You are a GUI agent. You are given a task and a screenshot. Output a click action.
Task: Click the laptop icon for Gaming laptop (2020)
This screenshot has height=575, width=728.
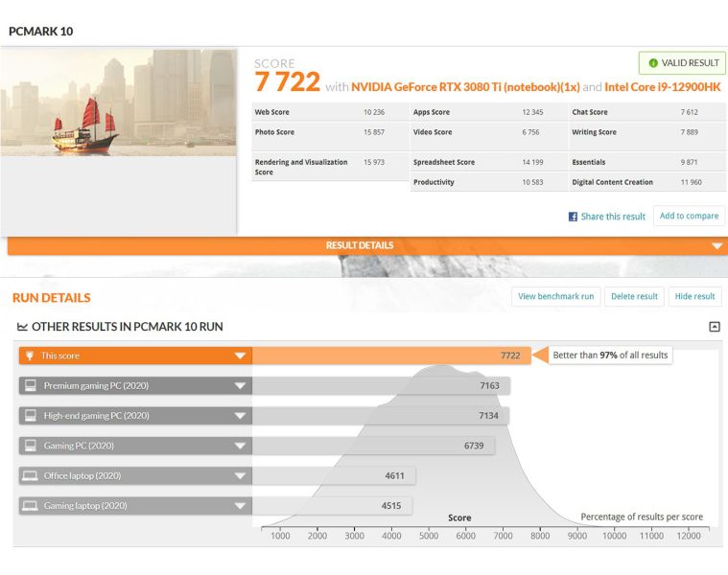[x=30, y=506]
